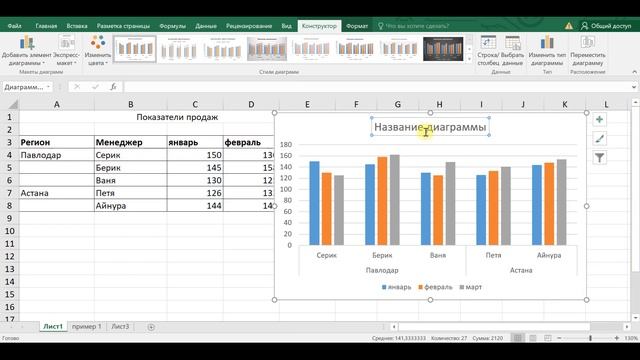Add a new sheet with plus icon
Image resolution: width=640 pixels, height=360 pixels.
point(151,327)
